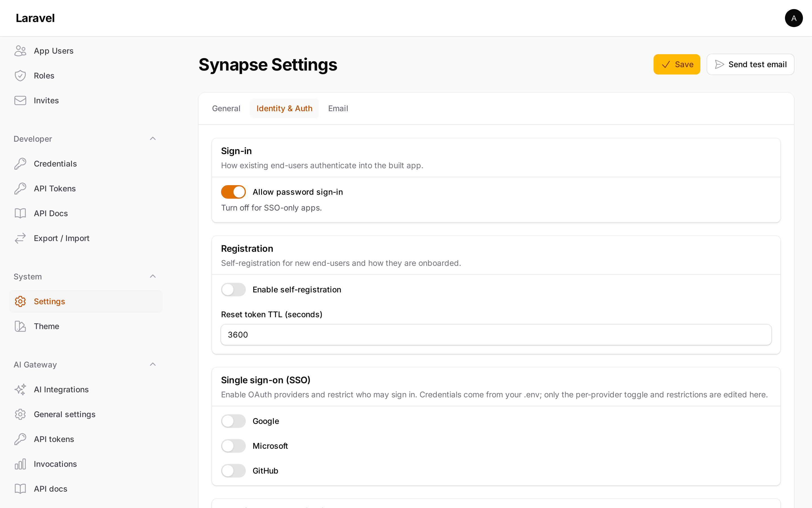
Task: Click the API Docs book icon
Action: (x=20, y=213)
